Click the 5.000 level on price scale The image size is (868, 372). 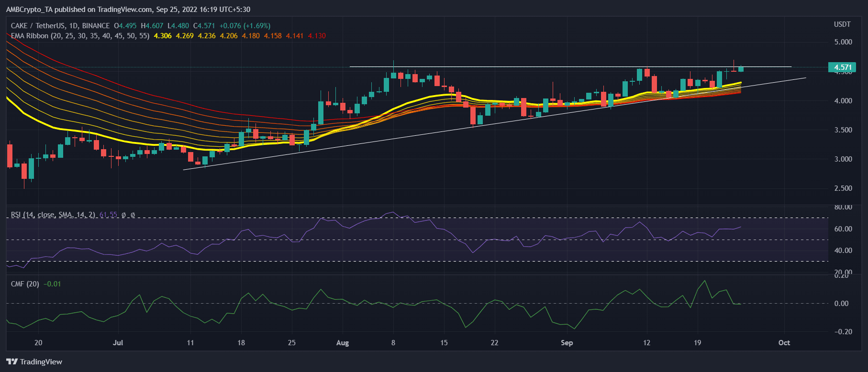843,42
